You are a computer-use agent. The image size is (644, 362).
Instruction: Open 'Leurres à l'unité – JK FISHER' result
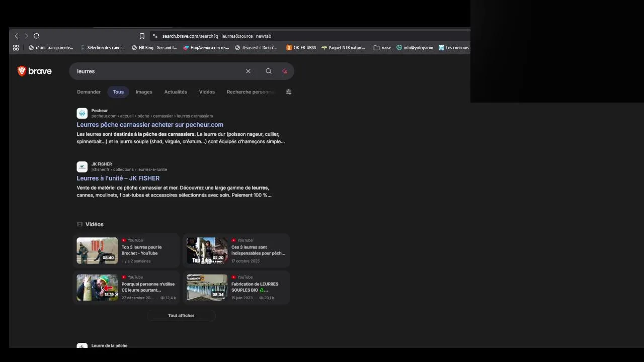click(118, 178)
